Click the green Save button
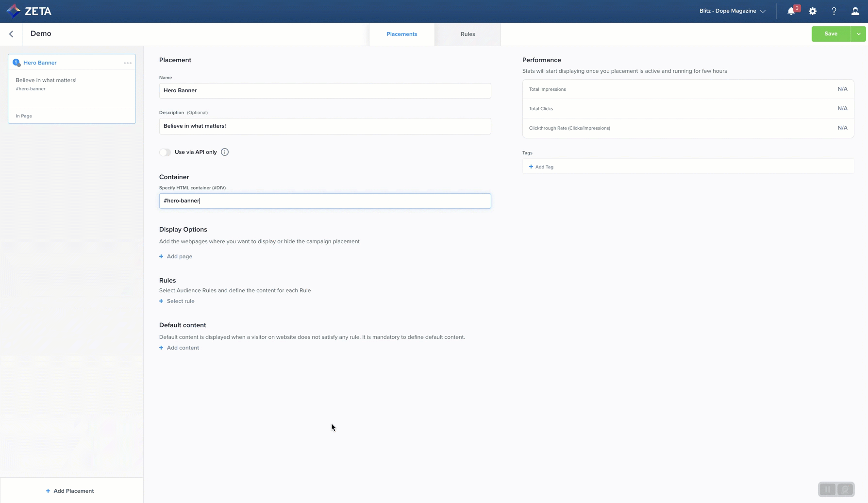 tap(831, 34)
